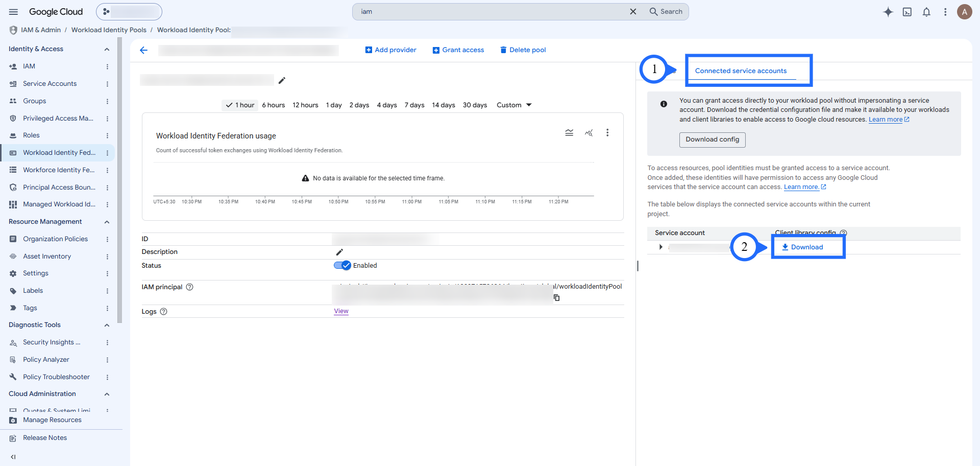Click Grant access
This screenshot has width=980, height=466.
coord(458,50)
